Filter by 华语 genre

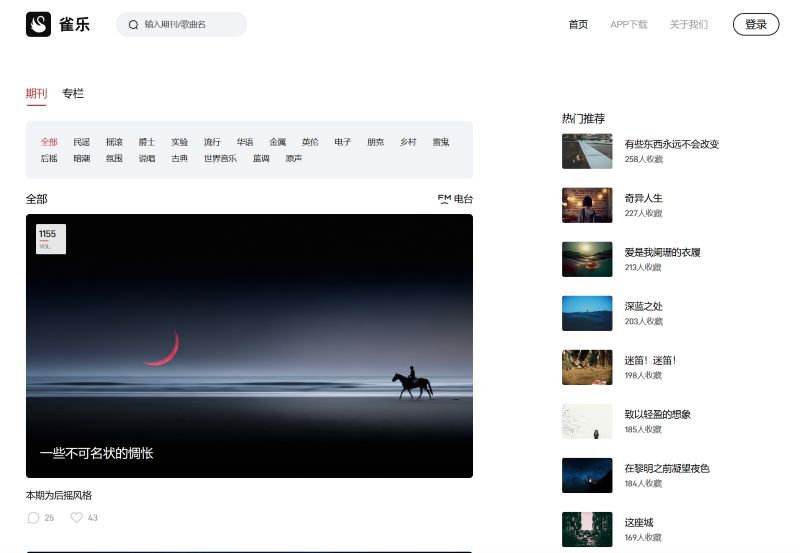[245, 142]
